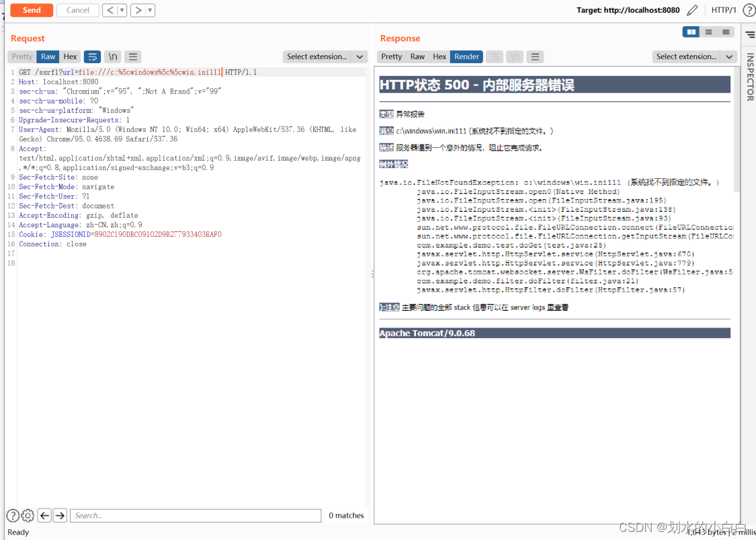Click the Connection: close header line
The width and height of the screenshot is (756, 540).
(x=52, y=244)
